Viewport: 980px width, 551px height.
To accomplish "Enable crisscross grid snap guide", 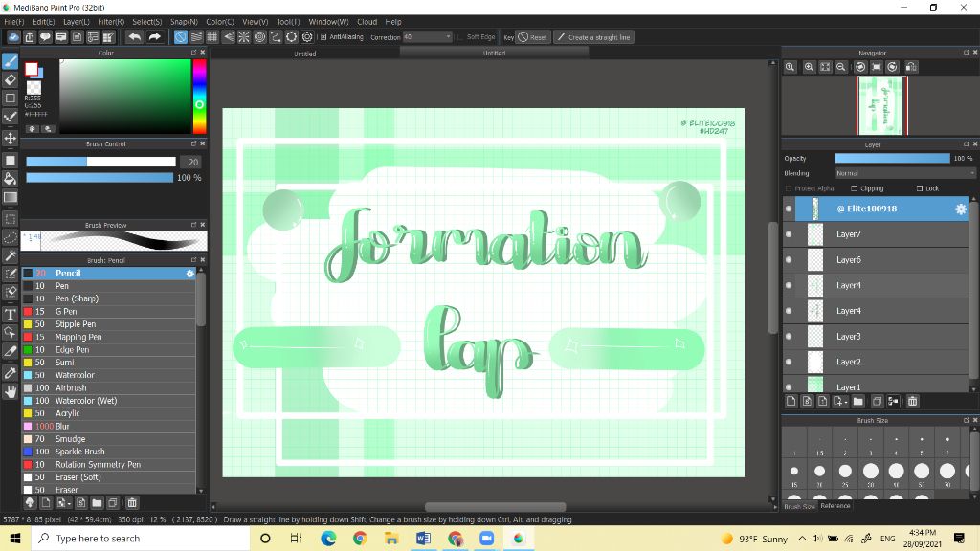I will coord(212,37).
